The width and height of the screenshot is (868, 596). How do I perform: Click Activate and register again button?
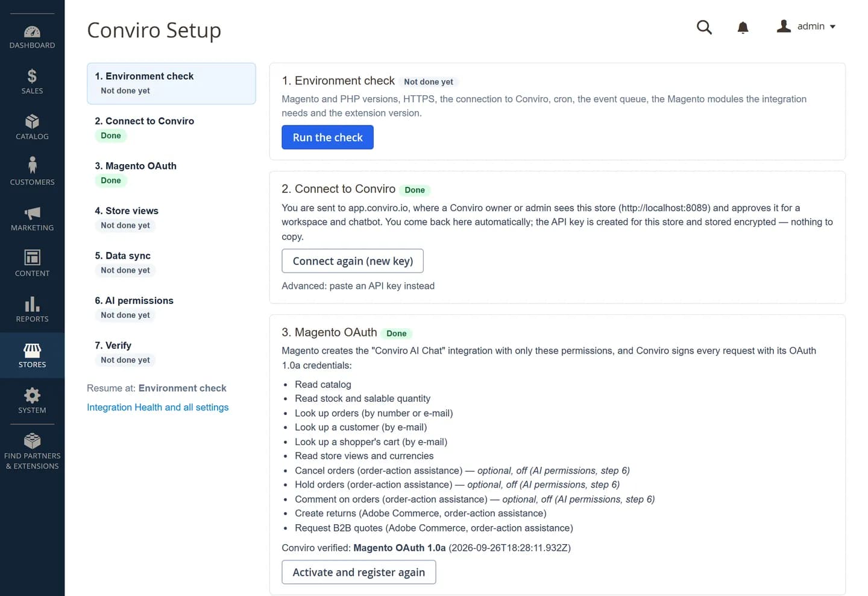(359, 572)
